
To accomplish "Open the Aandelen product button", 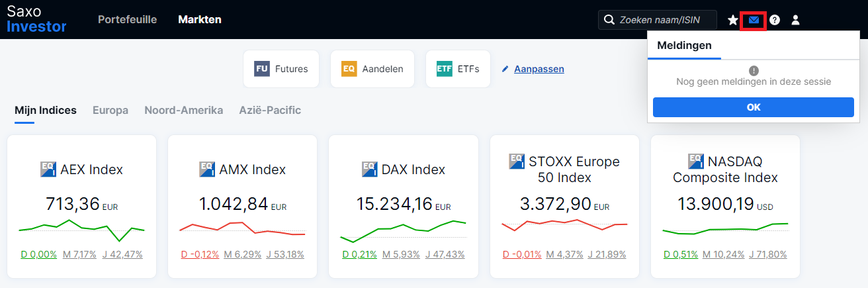I will [x=372, y=69].
